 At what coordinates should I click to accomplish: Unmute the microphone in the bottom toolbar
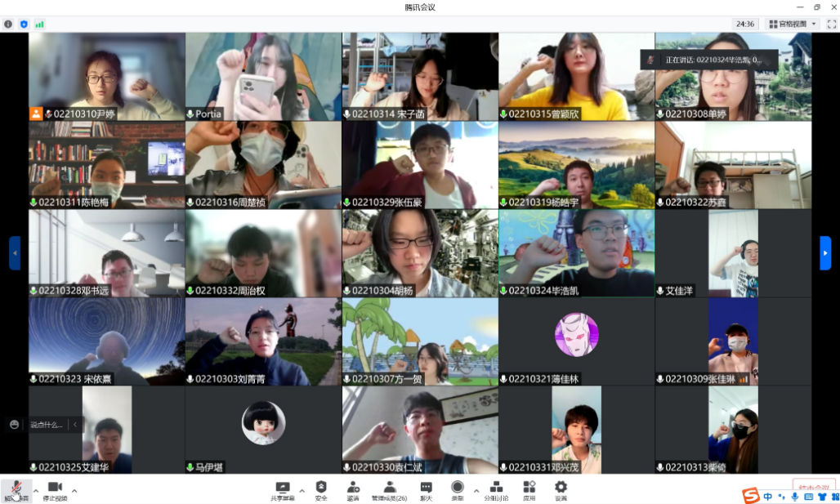[16, 488]
